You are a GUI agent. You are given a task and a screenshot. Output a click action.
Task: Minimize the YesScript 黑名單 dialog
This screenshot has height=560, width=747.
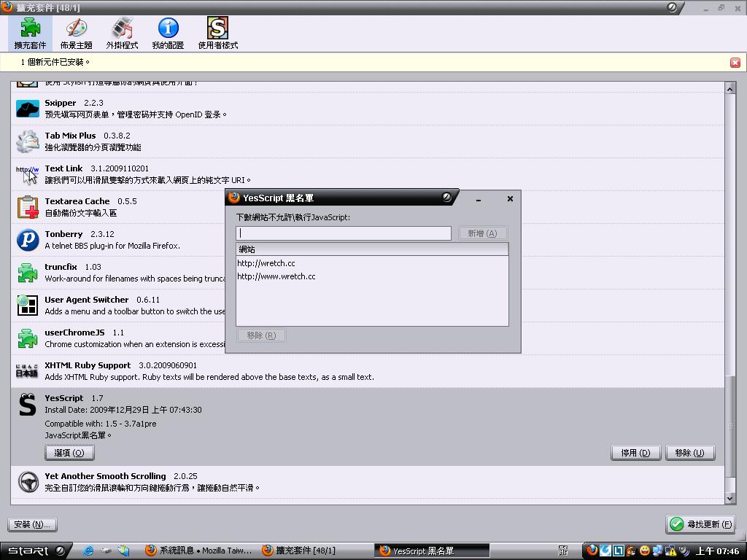[x=479, y=198]
